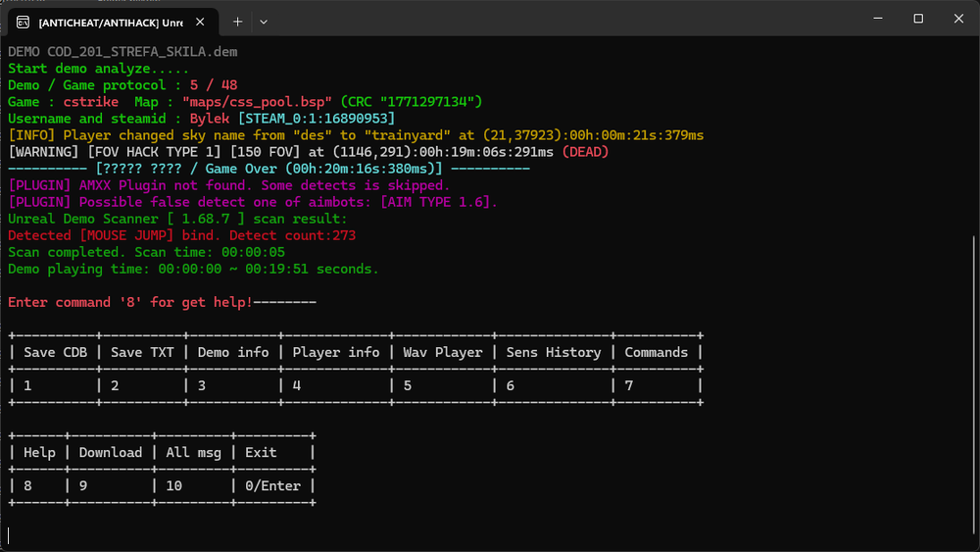This screenshot has height=552, width=980.
Task: Click the '[AIM TYPE 1.6]' false detect line
Action: (x=253, y=202)
